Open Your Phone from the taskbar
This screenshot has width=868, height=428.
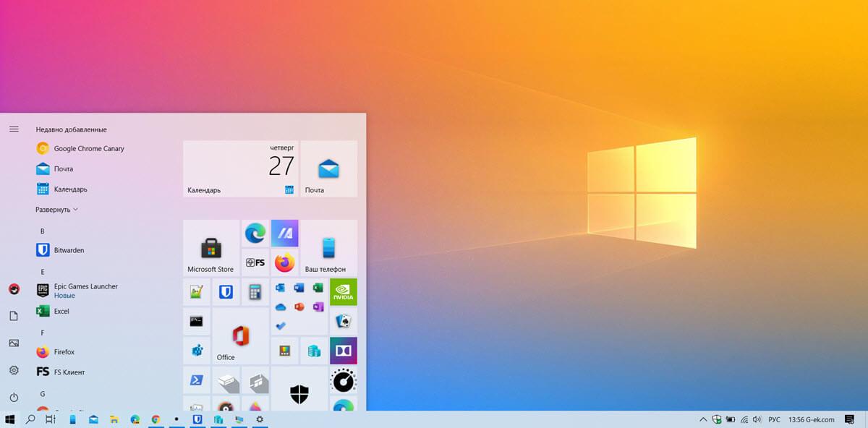click(x=72, y=419)
